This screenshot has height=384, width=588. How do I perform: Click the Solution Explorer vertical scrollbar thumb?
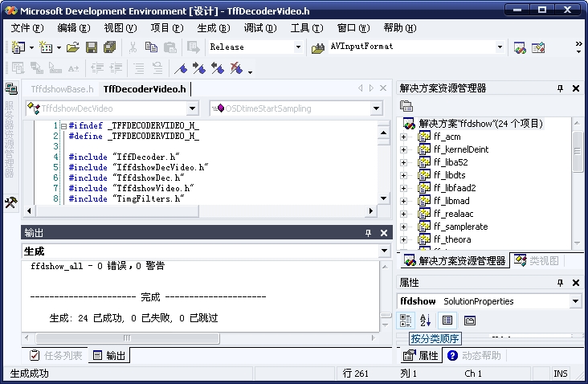tap(577, 152)
